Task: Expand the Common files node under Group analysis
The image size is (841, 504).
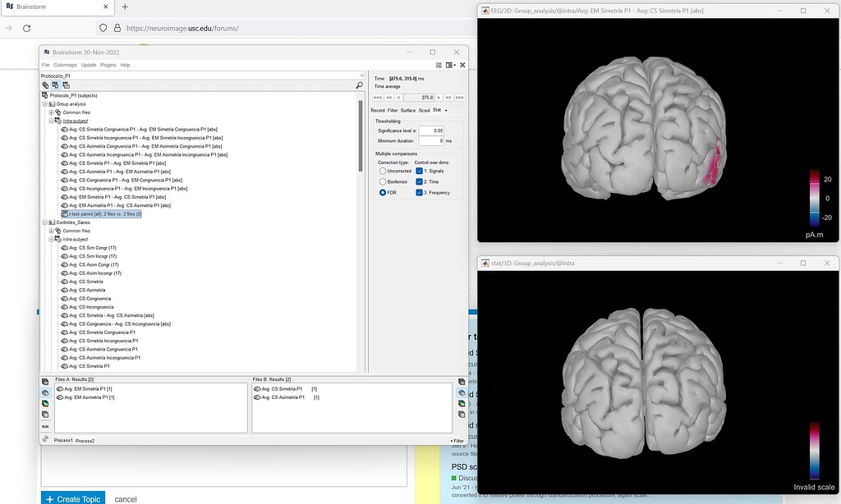Action: pos(52,112)
